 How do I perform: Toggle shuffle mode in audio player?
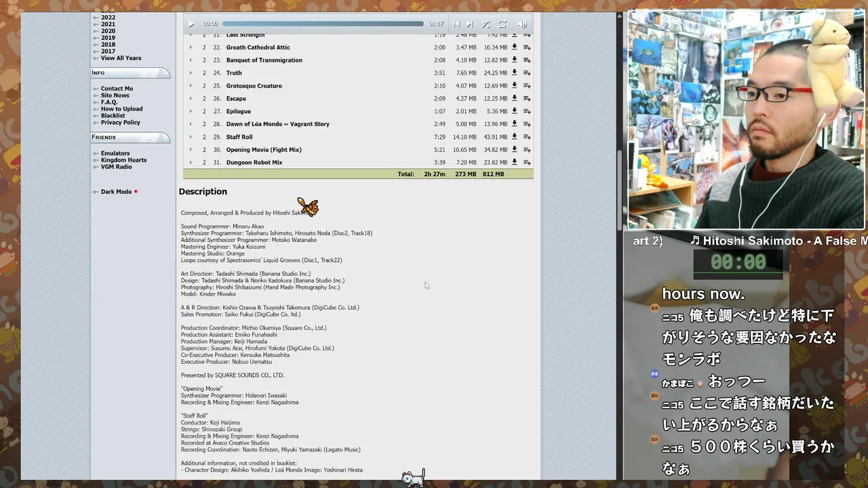pos(486,24)
